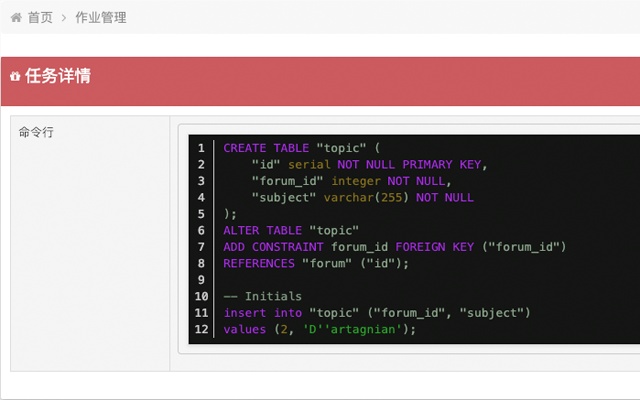The width and height of the screenshot is (640, 400).
Task: Click the 任务详情 panel title
Action: (x=58, y=76)
